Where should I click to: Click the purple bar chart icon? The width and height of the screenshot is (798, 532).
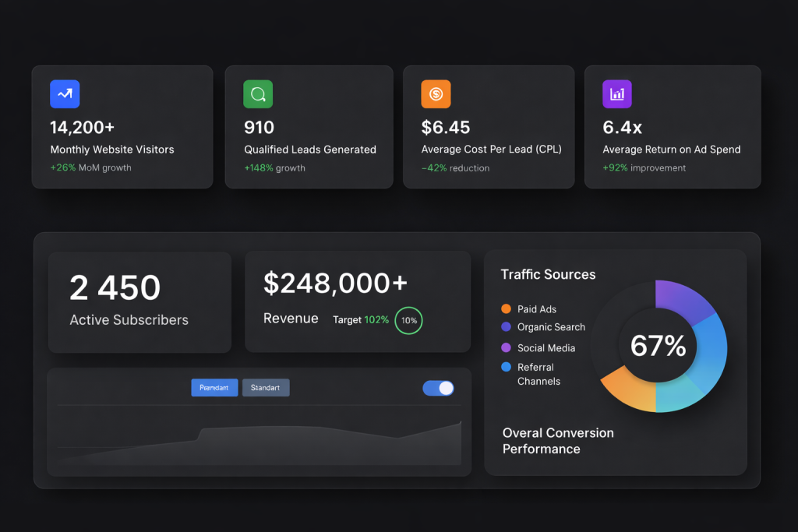pyautogui.click(x=616, y=94)
